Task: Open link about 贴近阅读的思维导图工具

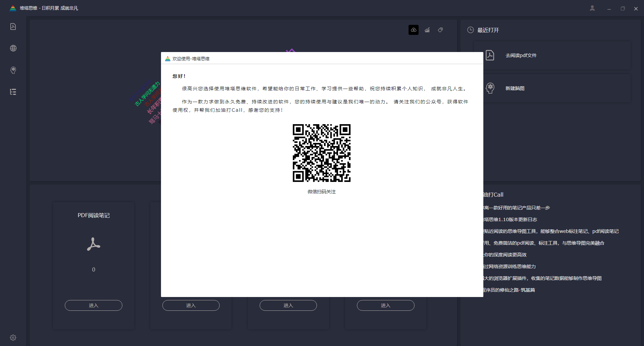Action: click(551, 231)
